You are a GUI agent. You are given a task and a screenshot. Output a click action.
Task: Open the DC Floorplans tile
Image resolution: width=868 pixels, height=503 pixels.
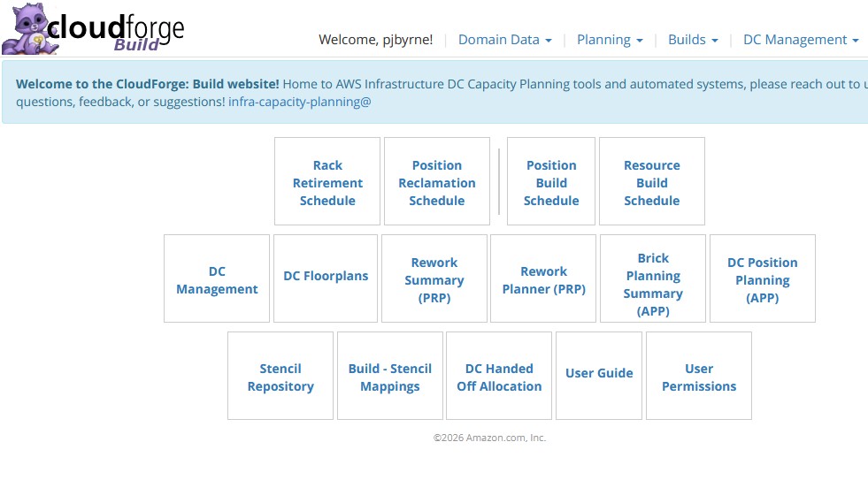click(x=326, y=277)
